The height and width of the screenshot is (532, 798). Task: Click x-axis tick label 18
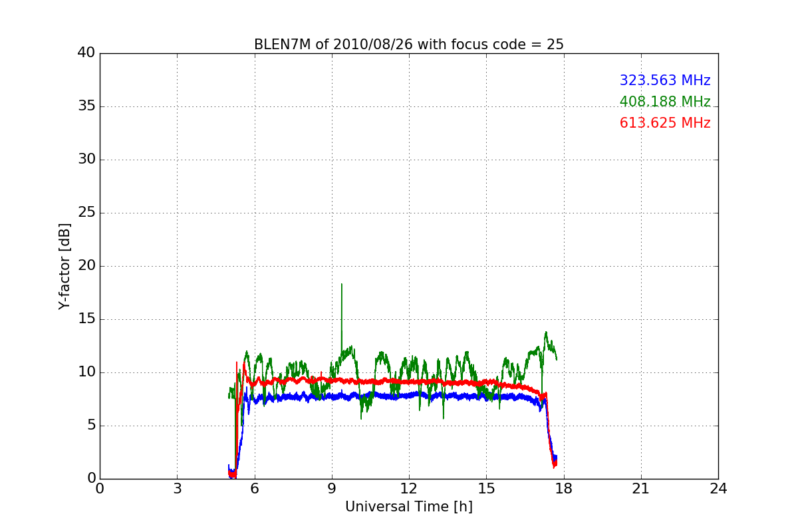(x=564, y=488)
